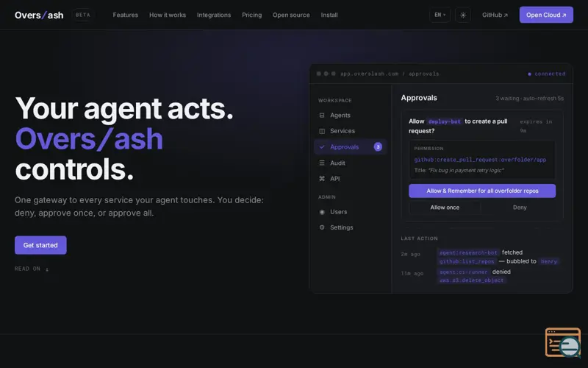Image resolution: width=588 pixels, height=368 pixels.
Task: Click the Allow once button
Action: (x=445, y=208)
